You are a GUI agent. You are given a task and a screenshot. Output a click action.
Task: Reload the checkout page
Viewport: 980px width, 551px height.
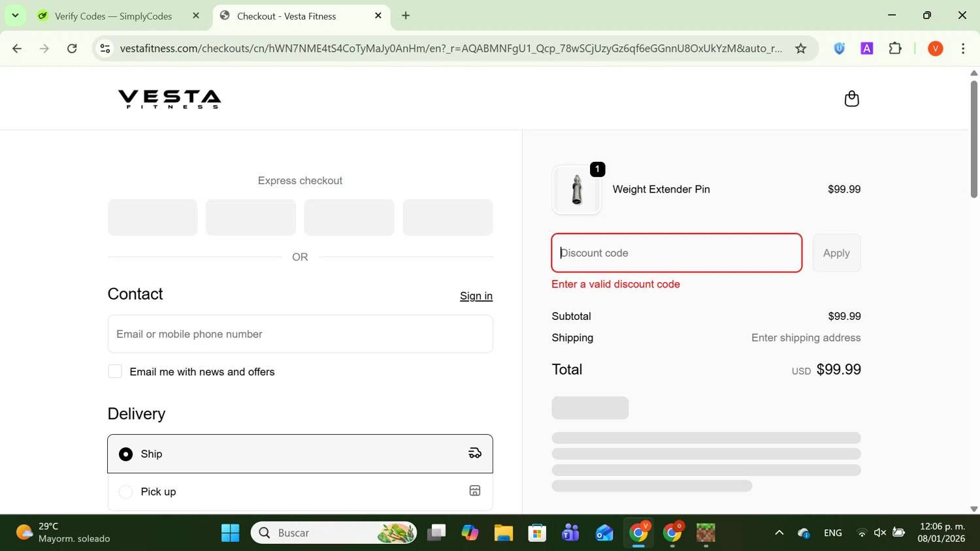tap(73, 48)
